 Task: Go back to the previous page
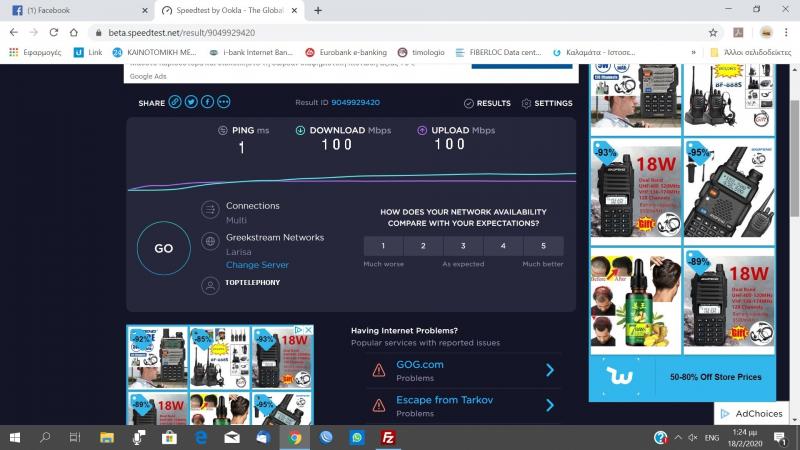(x=14, y=32)
